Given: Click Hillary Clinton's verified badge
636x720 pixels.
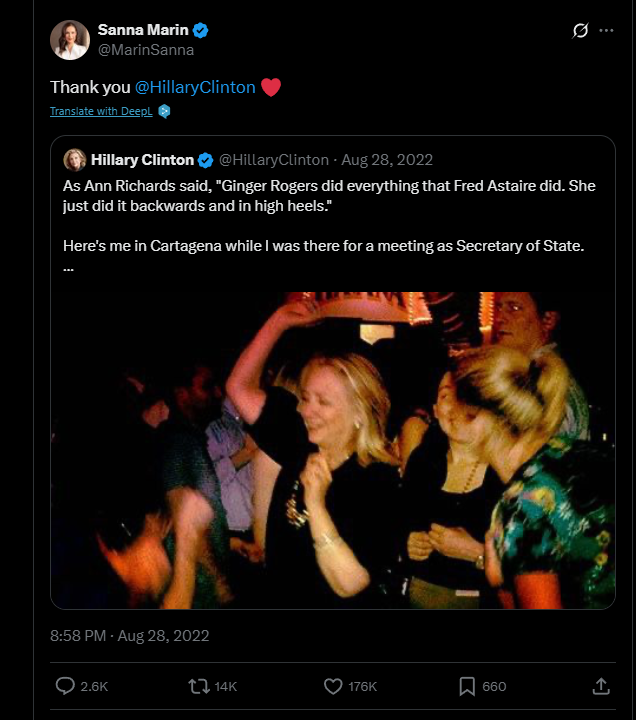Looking at the screenshot, I should [x=205, y=160].
